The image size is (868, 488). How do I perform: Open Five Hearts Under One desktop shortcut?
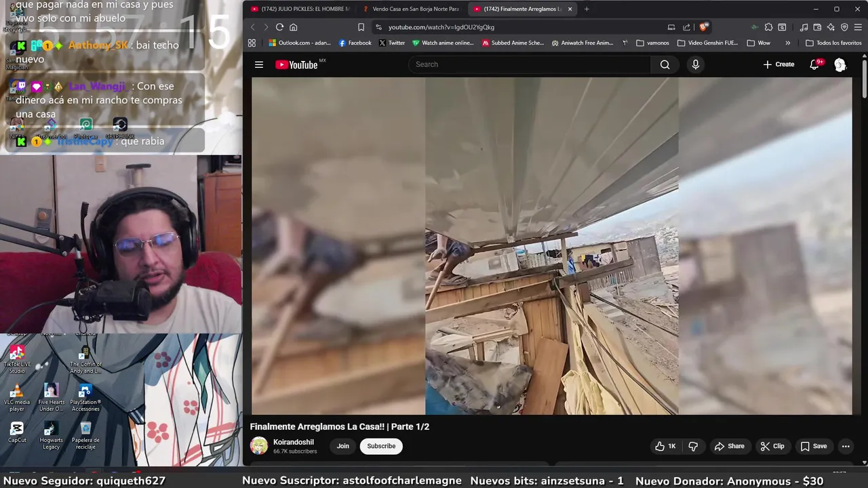pos(51,398)
